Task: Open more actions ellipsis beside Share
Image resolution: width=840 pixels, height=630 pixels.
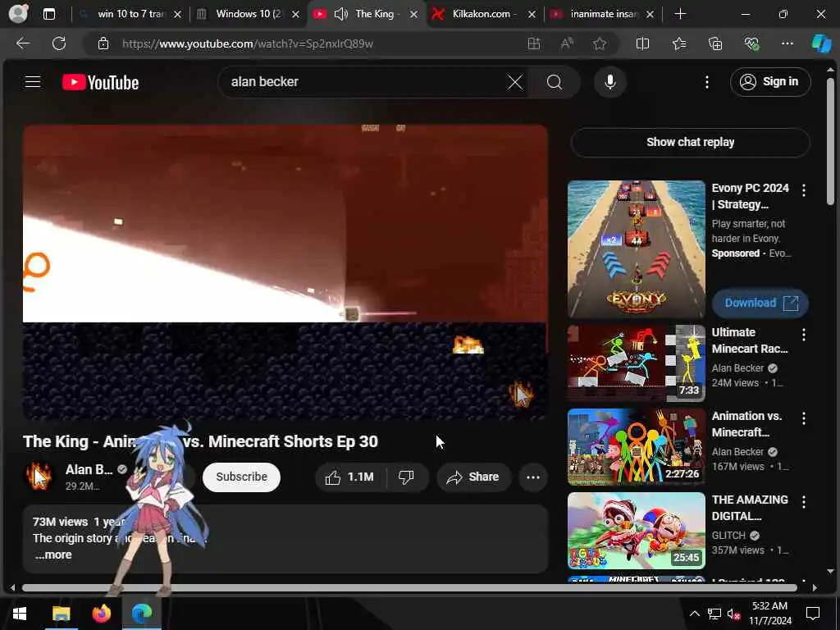Action: pos(532,477)
